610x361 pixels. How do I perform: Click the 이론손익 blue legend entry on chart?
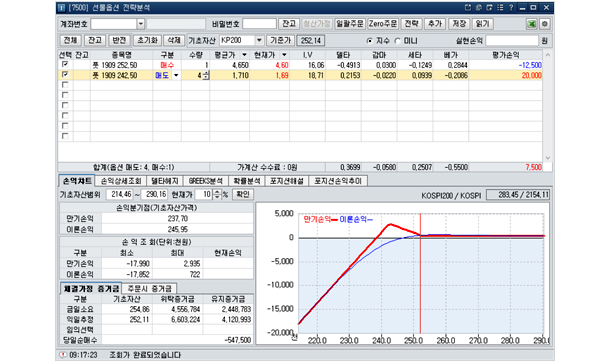coord(356,220)
